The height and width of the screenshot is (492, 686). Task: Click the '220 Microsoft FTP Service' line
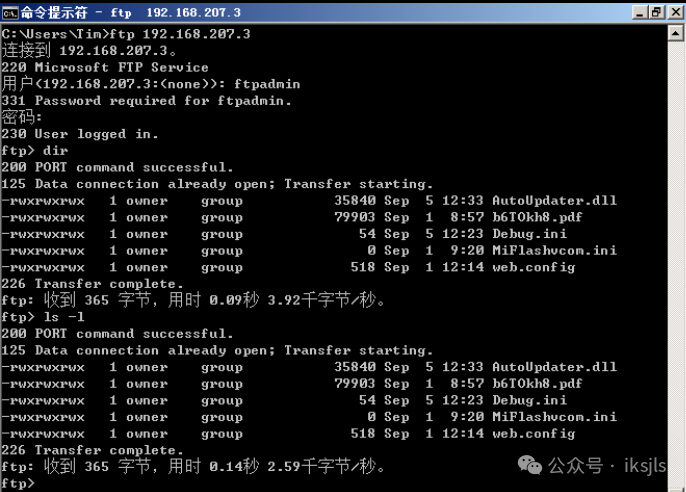coord(105,67)
